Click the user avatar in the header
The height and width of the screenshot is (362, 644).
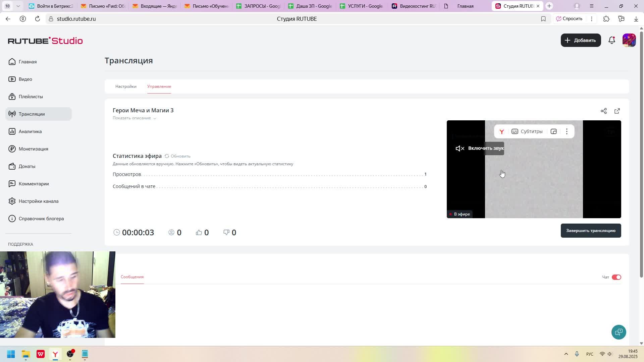click(629, 40)
